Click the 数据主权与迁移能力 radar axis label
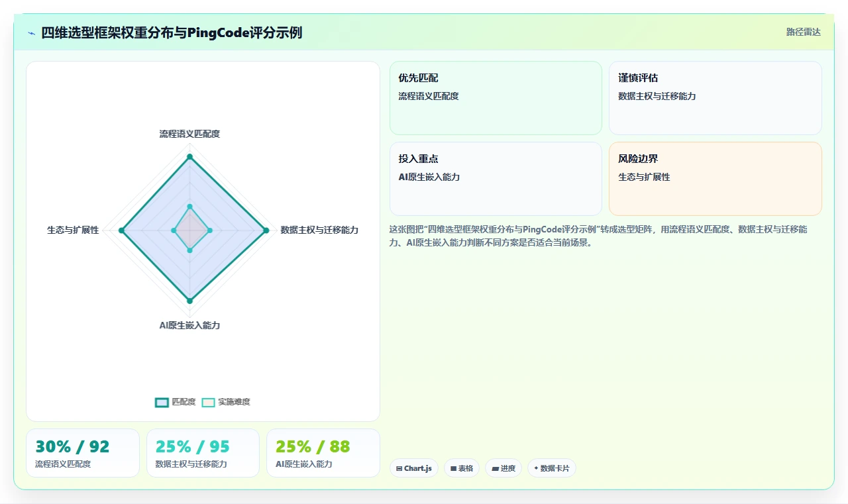 pyautogui.click(x=319, y=230)
